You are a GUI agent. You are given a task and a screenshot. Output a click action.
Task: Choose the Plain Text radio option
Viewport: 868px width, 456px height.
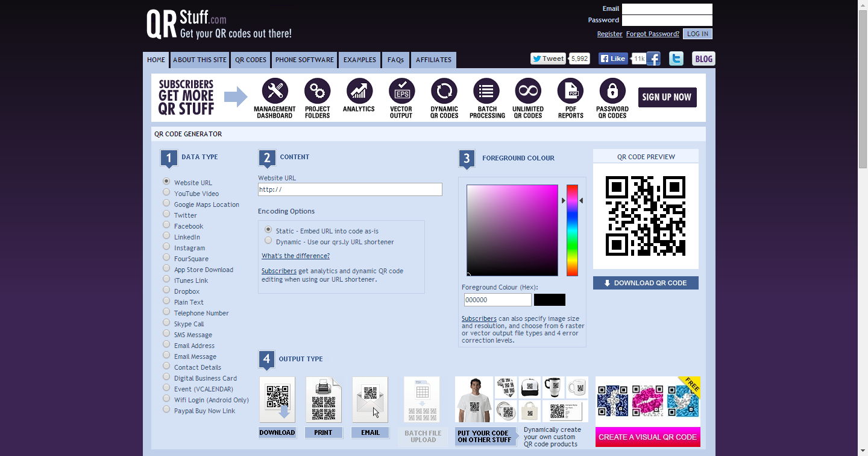(166, 300)
